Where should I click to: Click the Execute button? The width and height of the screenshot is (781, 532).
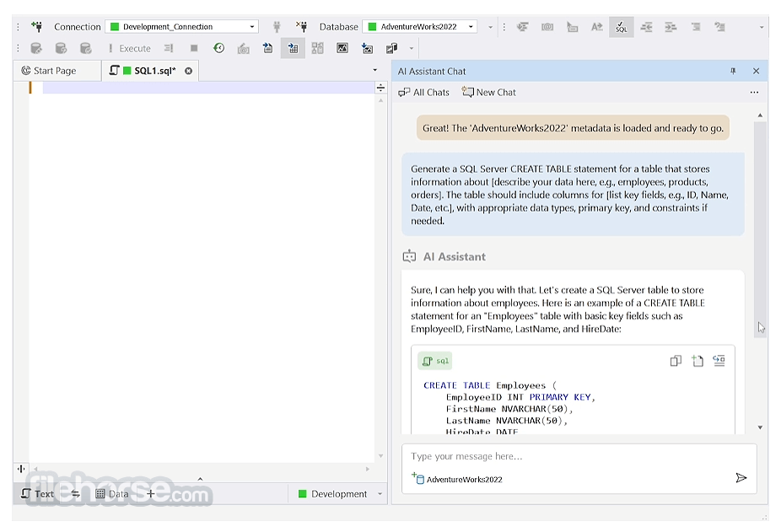[130, 48]
